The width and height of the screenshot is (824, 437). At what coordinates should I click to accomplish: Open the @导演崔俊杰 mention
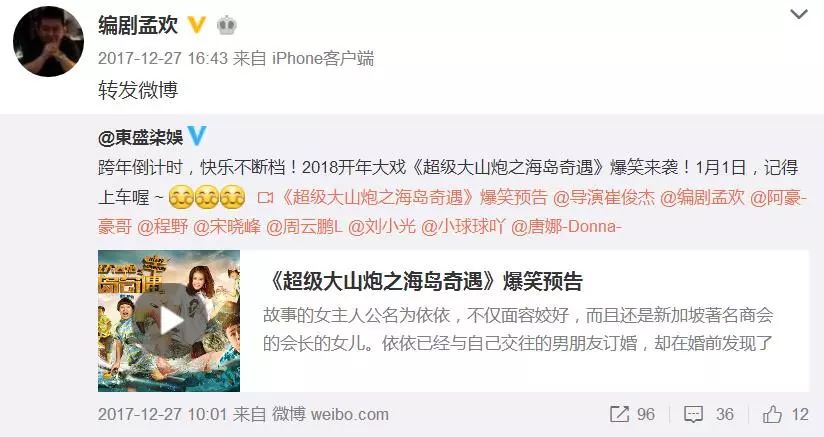click(x=604, y=198)
